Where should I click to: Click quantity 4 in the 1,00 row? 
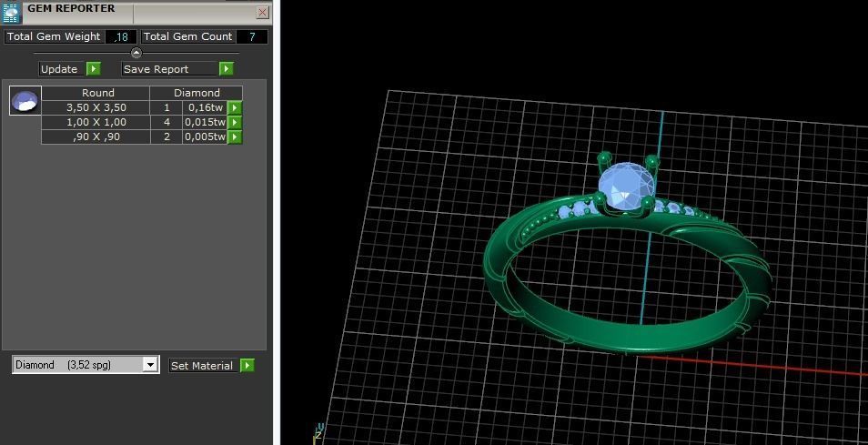pyautogui.click(x=167, y=122)
